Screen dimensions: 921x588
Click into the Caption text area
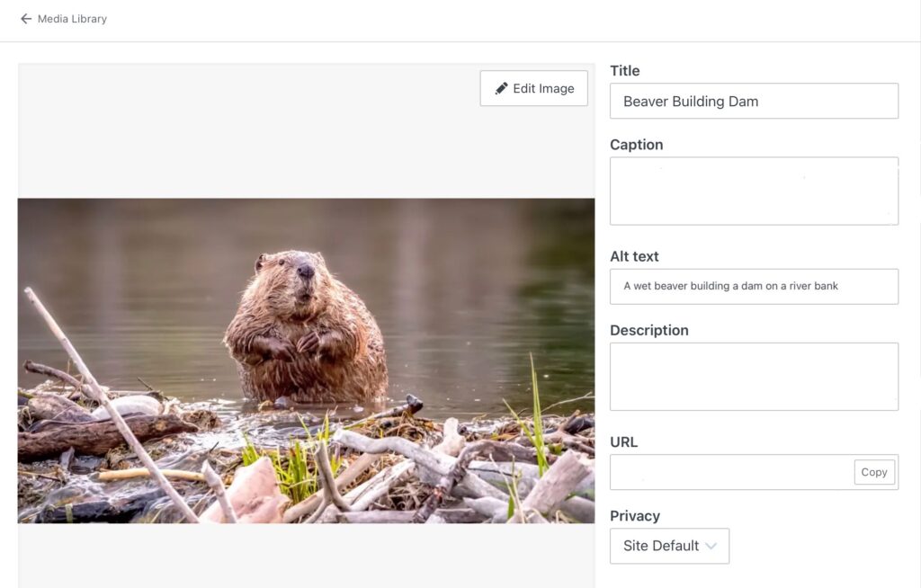pos(754,191)
